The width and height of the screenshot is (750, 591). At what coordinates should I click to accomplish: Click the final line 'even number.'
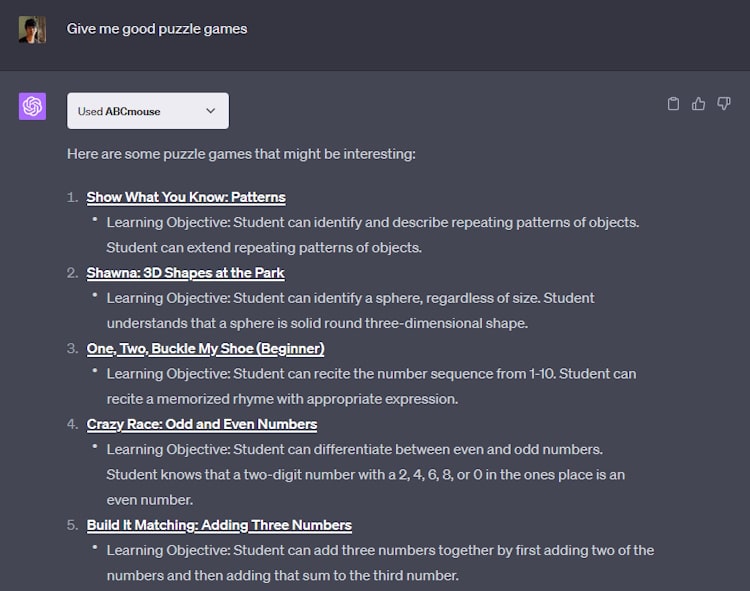[x=150, y=500]
